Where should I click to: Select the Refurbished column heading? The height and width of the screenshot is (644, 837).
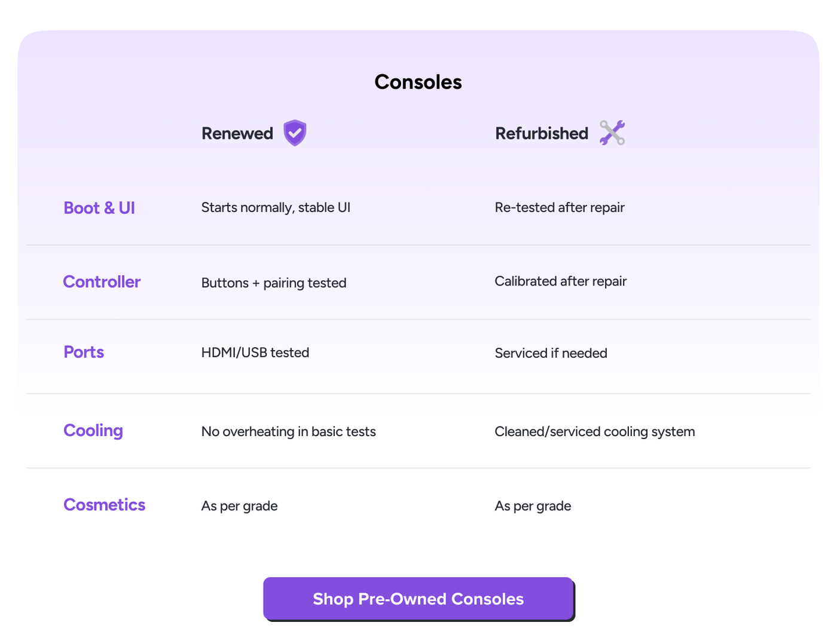(x=542, y=133)
